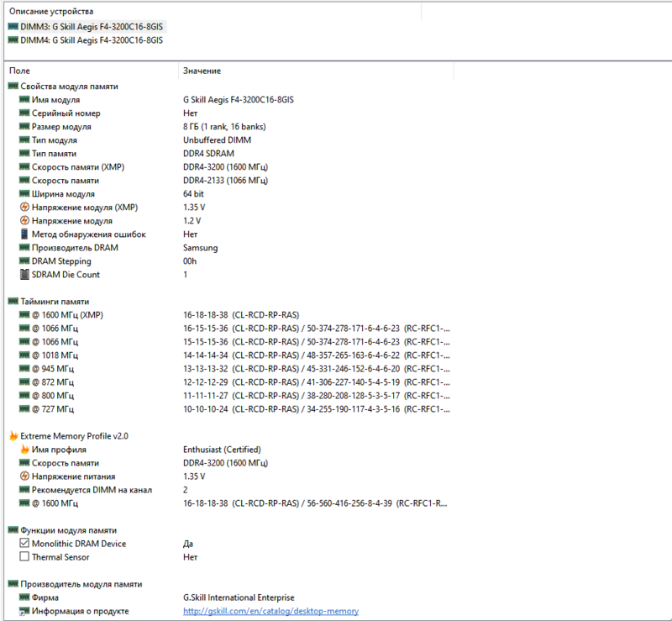Click the icon next to Свойства модуля памяти
The height and width of the screenshot is (621, 672).
[13, 87]
